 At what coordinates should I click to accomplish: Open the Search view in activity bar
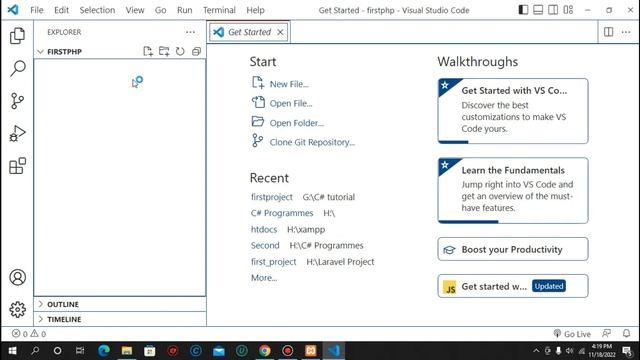[x=17, y=68]
